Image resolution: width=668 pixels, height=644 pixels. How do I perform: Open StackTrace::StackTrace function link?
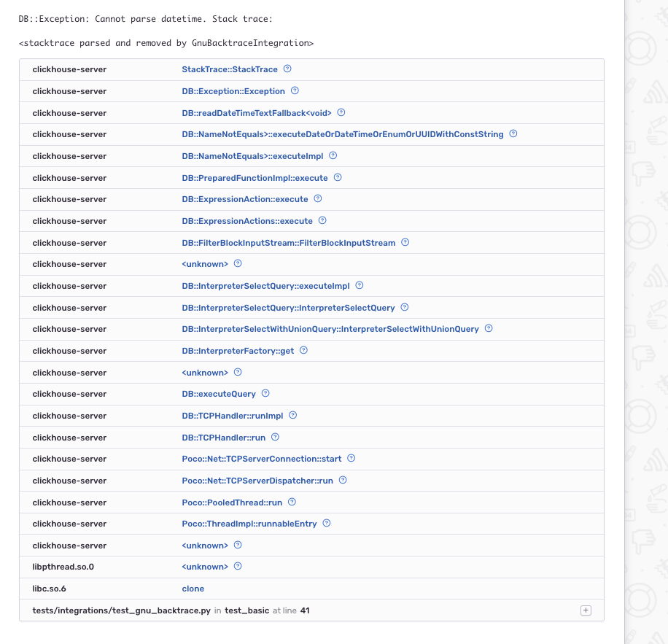[230, 69]
